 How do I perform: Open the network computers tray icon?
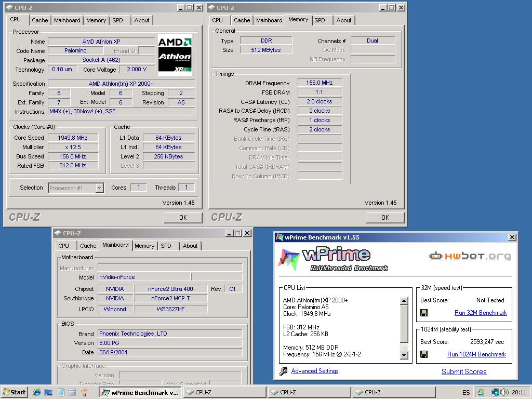point(495,392)
